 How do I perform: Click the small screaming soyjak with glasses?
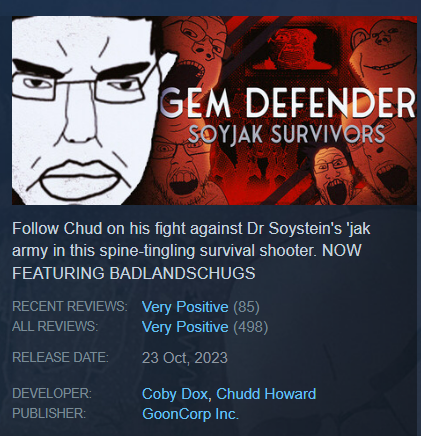[332, 176]
